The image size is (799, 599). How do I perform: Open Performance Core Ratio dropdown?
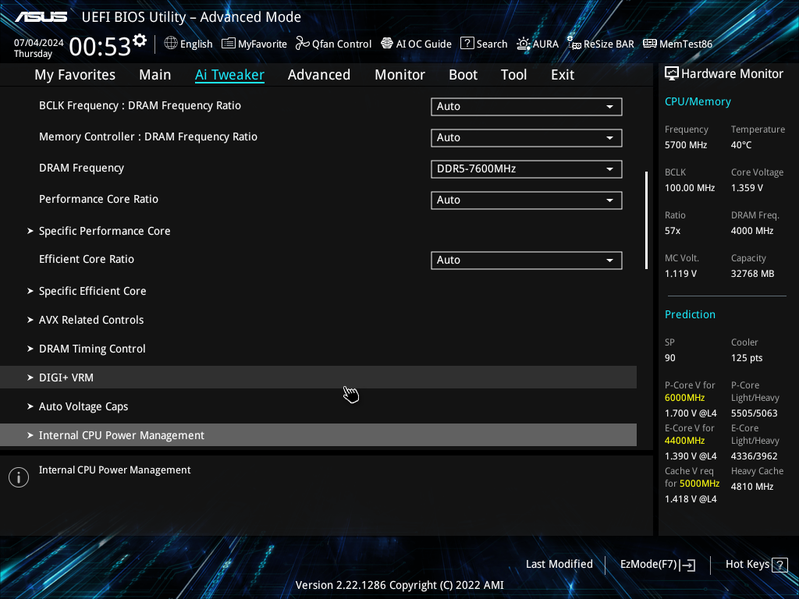pos(526,200)
